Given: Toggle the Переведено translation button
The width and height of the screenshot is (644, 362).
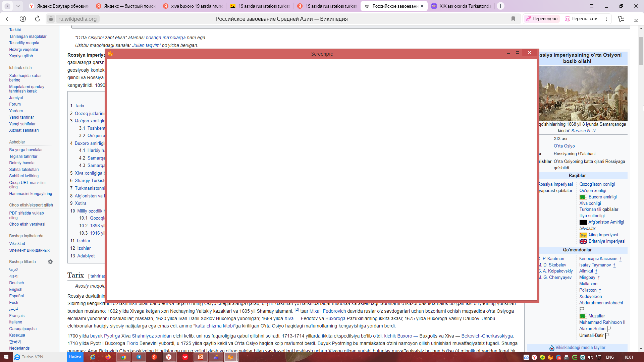Looking at the screenshot, I should [x=541, y=19].
